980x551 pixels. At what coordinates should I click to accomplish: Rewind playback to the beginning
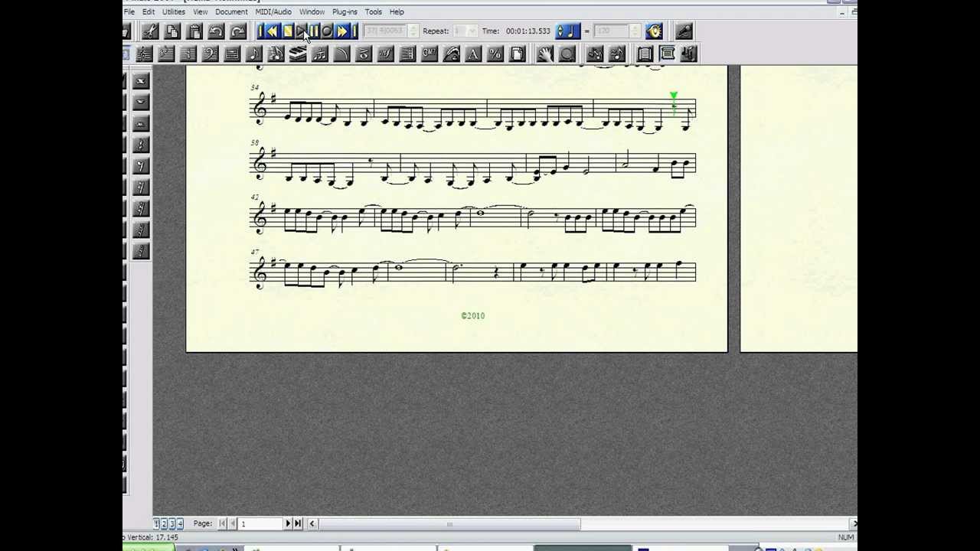261,31
